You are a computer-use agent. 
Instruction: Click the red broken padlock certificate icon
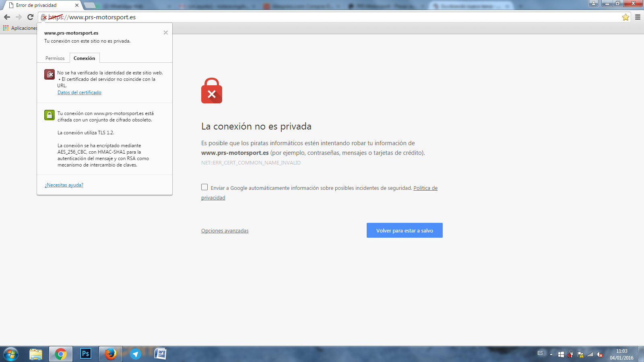[x=50, y=74]
